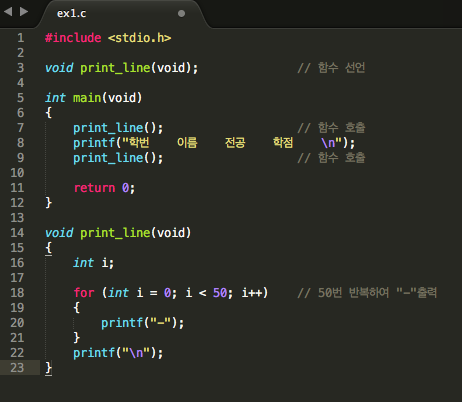The image size is (462, 402).
Task: Click "int i;" declaration on line 16
Action: coord(93,263)
